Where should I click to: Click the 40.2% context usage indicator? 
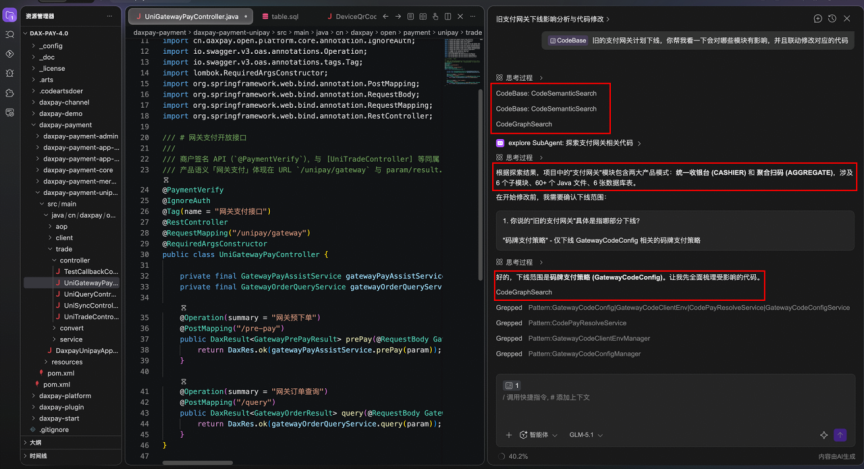[513, 456]
